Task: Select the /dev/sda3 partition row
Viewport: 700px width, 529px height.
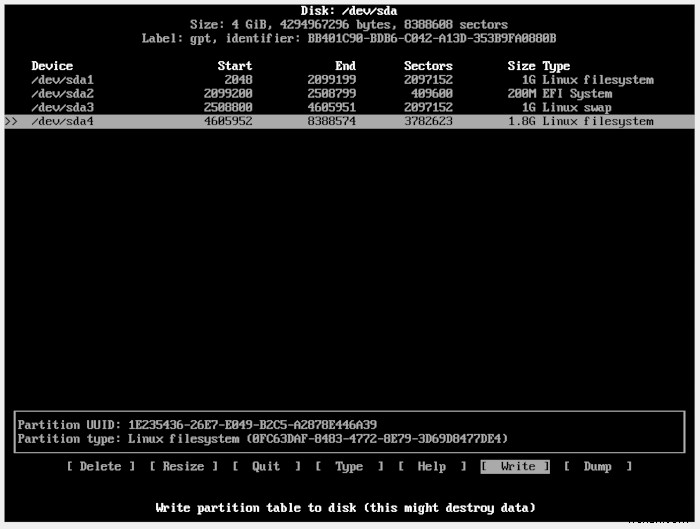Action: 350,108
